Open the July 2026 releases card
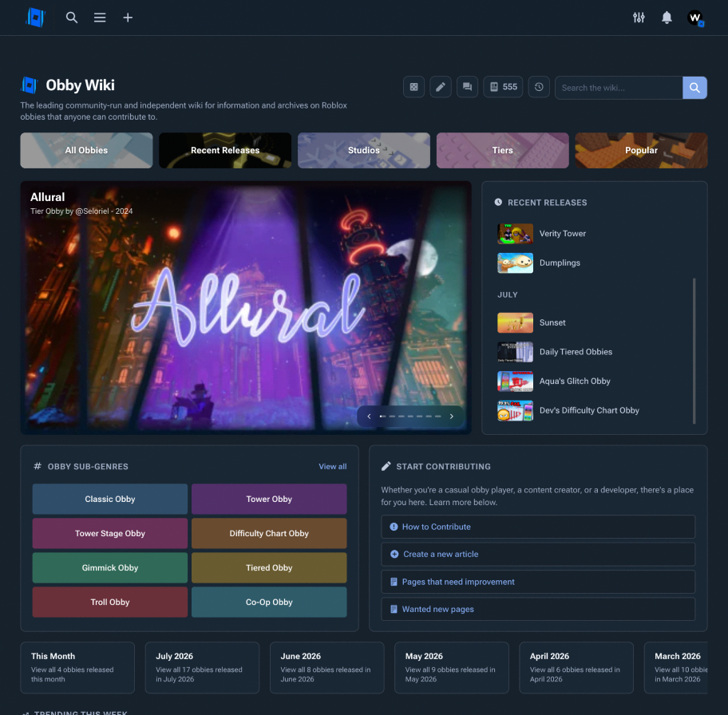Screen dimensions: 728x715 point(203,668)
